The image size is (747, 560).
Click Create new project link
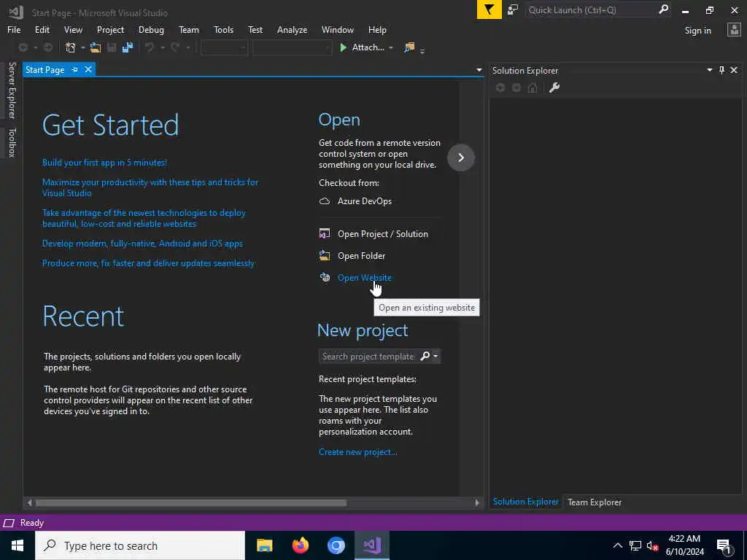(x=357, y=452)
